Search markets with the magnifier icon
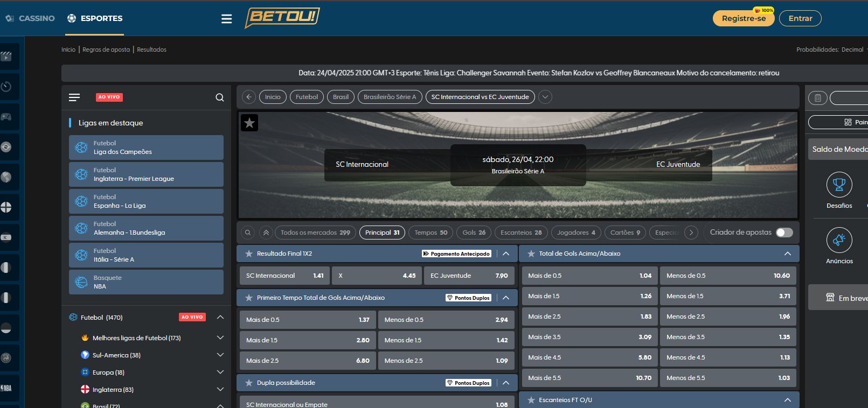Viewport: 868px width, 408px height. (x=248, y=233)
